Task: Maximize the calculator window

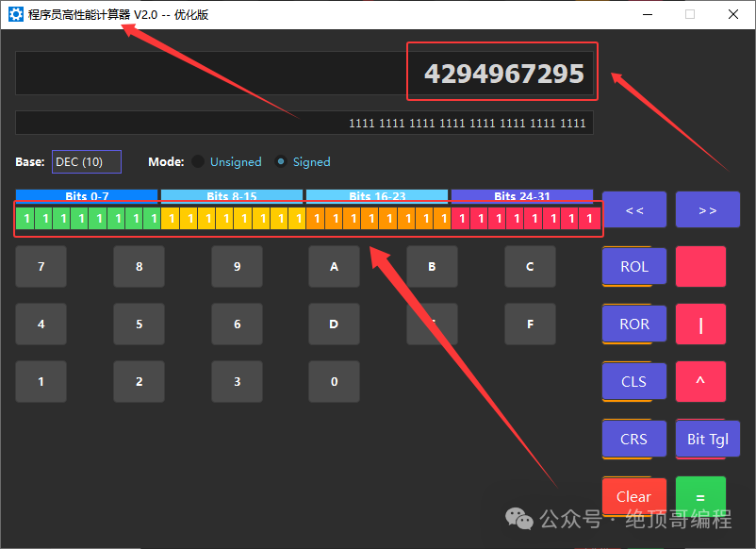Action: point(690,14)
